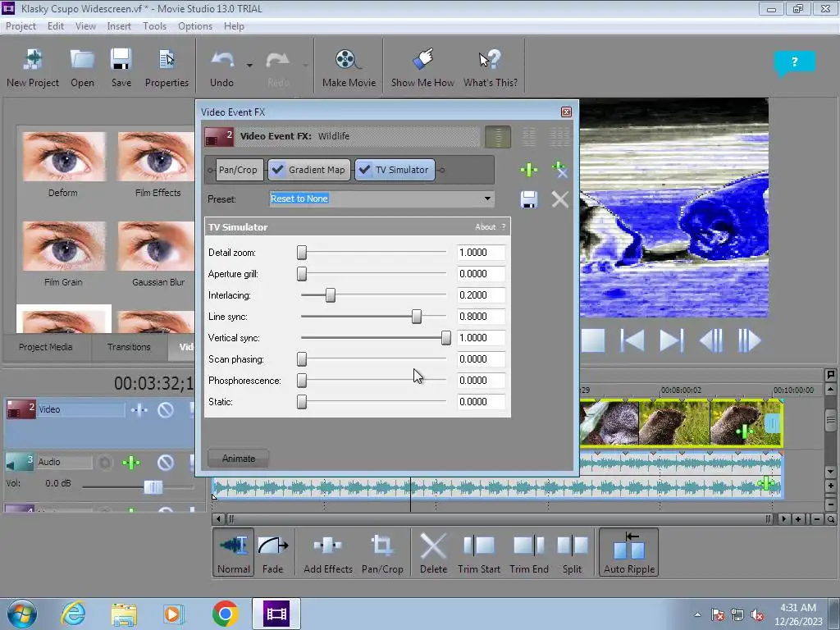Toggle the Audio track record arm button
This screenshot has width=840, height=630.
(105, 463)
